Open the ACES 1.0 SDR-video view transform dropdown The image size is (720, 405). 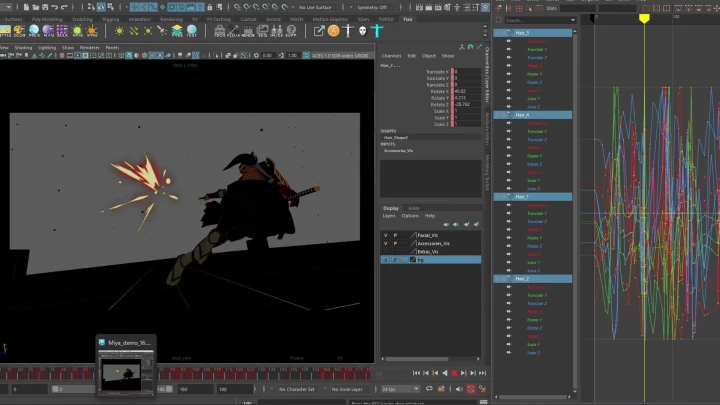340,56
